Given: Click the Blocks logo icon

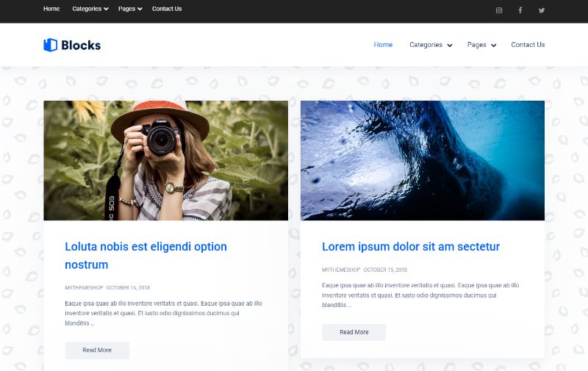Looking at the screenshot, I should click(50, 45).
